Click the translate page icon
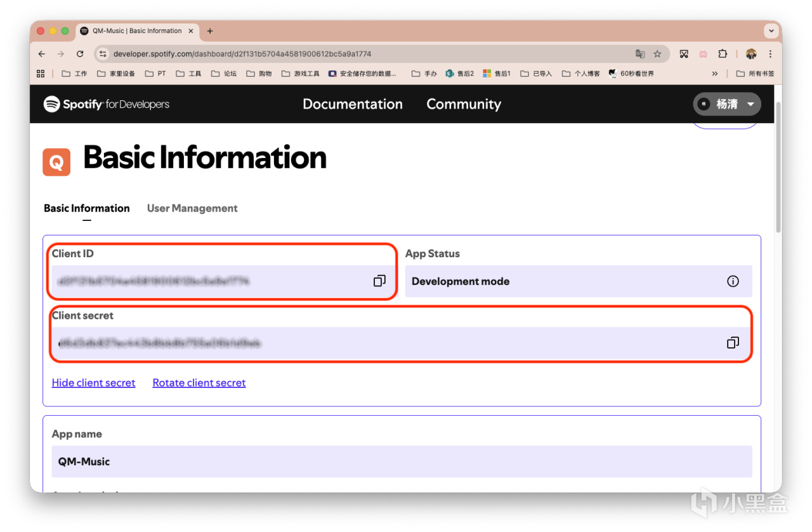This screenshot has height=532, width=812. point(640,54)
